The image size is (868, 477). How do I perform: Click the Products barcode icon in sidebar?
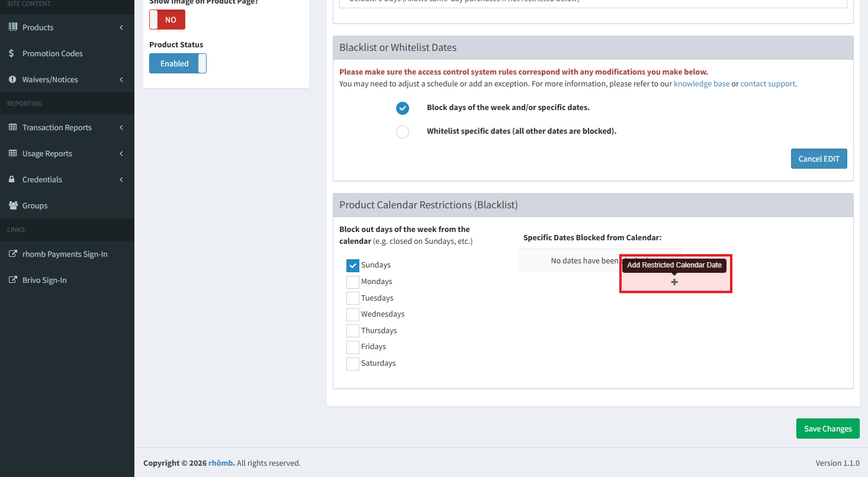[x=12, y=27]
